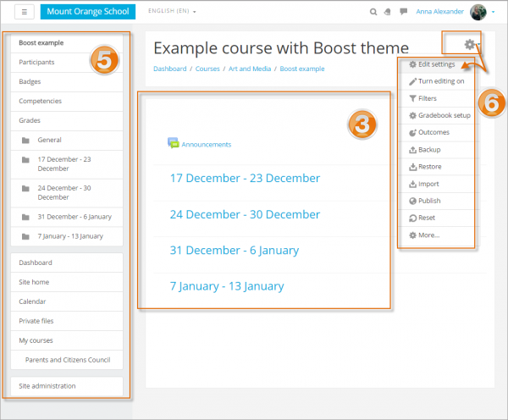508x420 pixels.
Task: Click Anna Alexander's profile avatar
Action: [478, 12]
